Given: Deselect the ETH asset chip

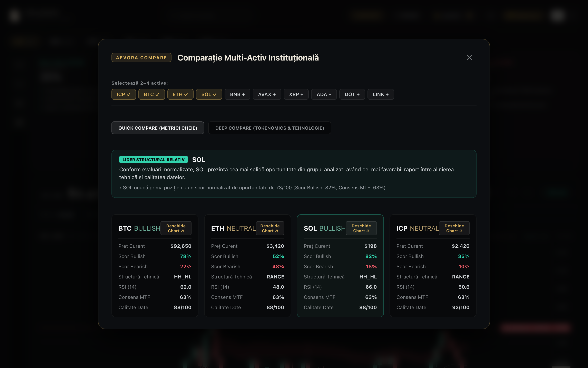Looking at the screenshot, I should tap(180, 94).
